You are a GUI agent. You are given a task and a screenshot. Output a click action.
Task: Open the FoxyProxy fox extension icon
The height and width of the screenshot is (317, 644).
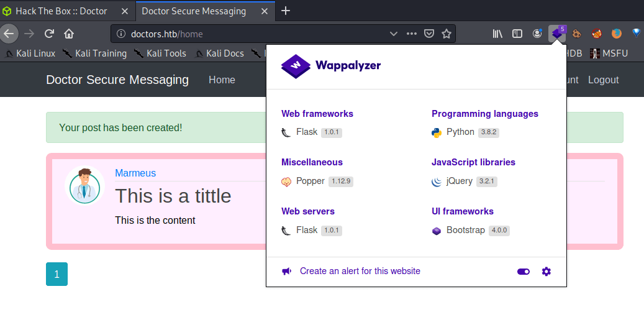point(617,34)
